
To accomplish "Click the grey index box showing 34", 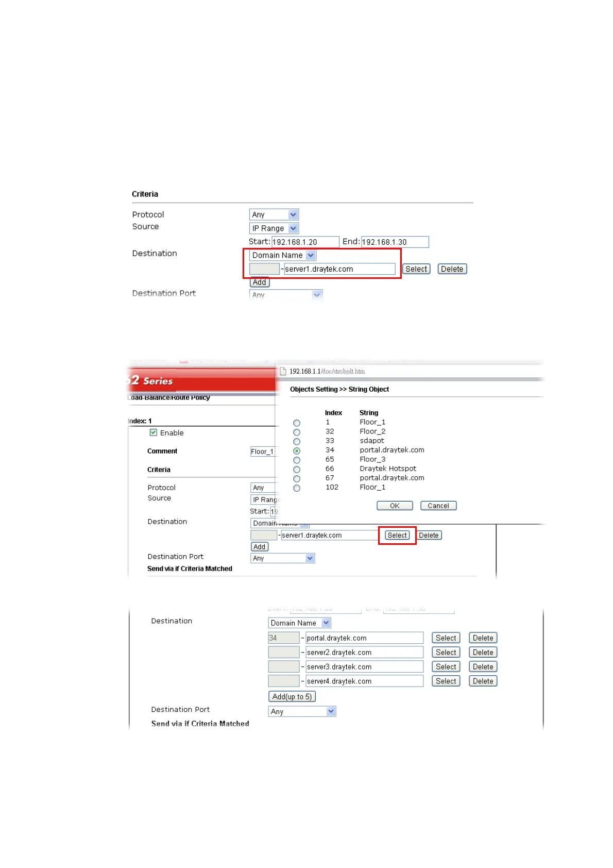I will (284, 638).
